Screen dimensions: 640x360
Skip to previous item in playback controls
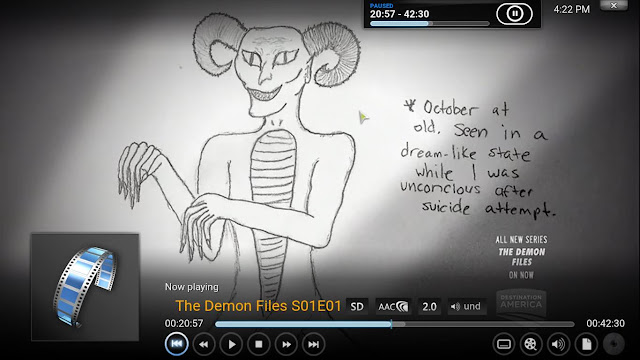point(176,344)
